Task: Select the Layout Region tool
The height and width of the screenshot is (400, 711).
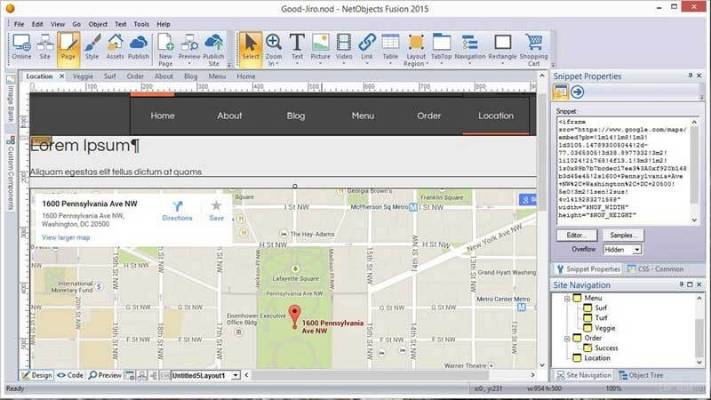Action: pos(416,50)
